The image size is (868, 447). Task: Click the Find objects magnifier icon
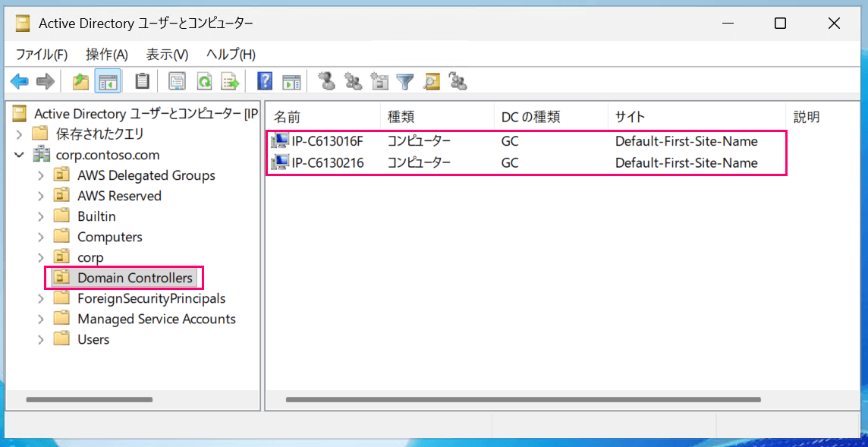pyautogui.click(x=431, y=82)
